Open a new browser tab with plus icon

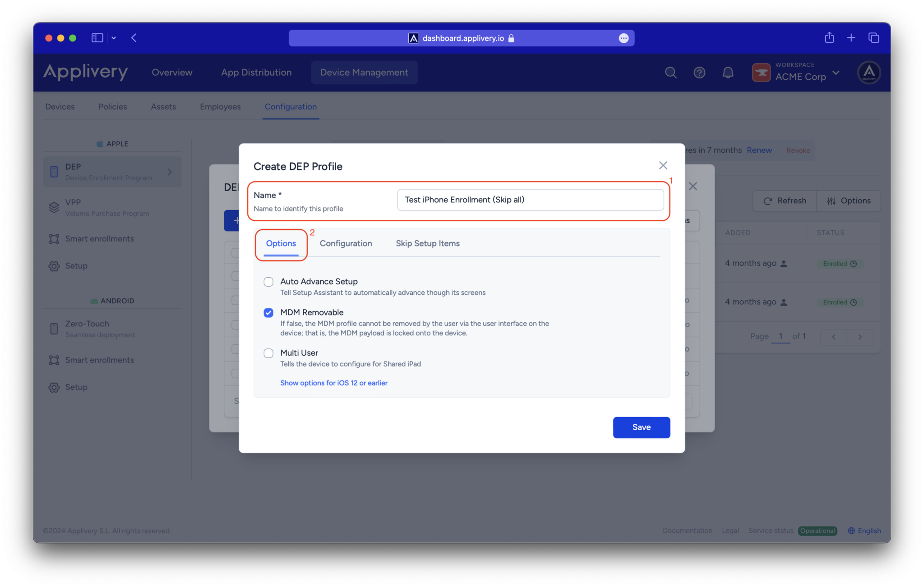tap(851, 38)
